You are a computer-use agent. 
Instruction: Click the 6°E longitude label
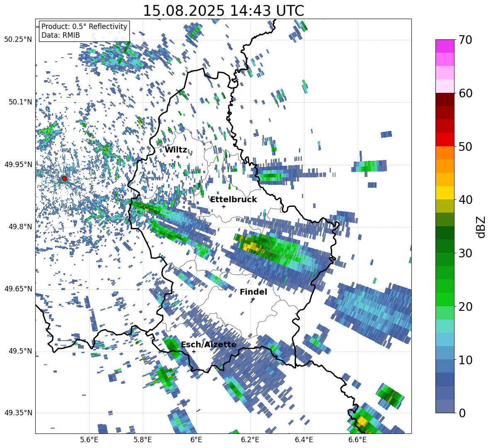click(196, 440)
